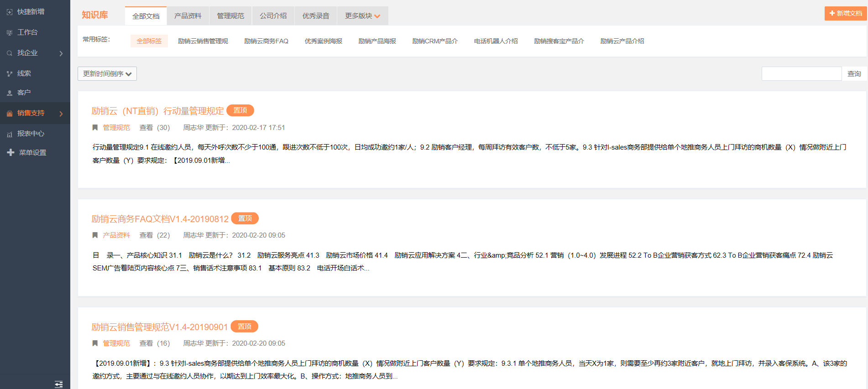Switch to the 产品资料 tab
Image resolution: width=868 pixels, height=389 pixels.
pyautogui.click(x=188, y=16)
